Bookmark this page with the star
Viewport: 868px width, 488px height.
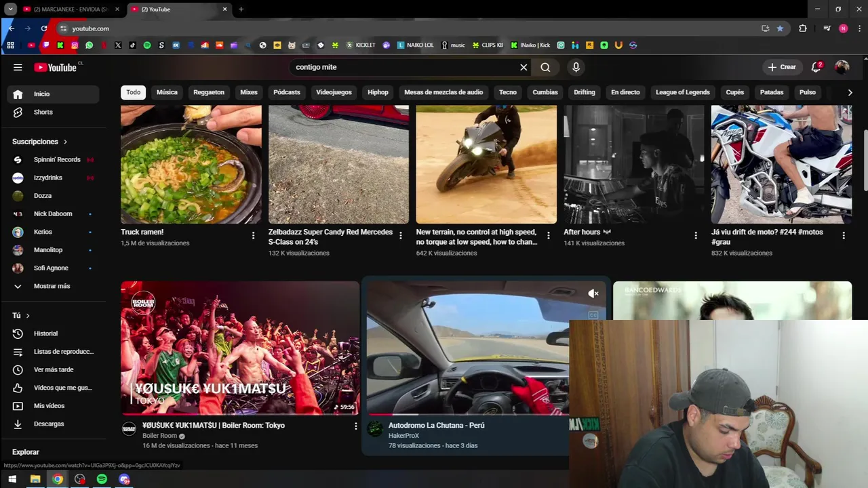(x=780, y=28)
